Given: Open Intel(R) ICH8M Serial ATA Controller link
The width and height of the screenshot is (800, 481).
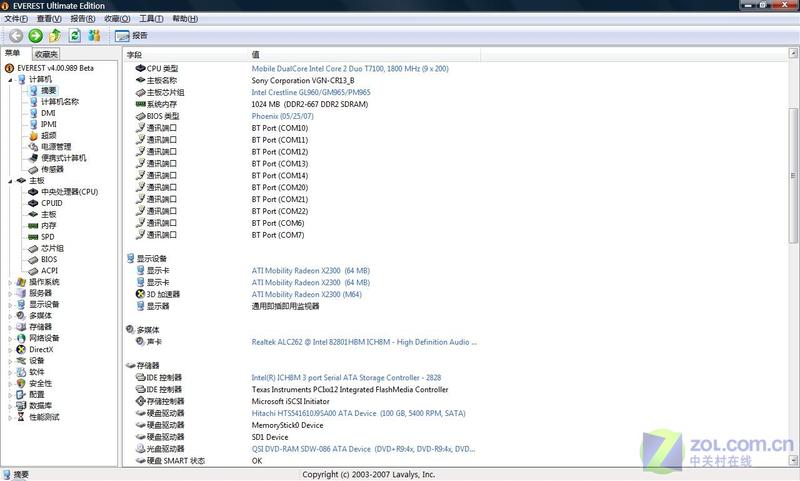Looking at the screenshot, I should pyautogui.click(x=346, y=377).
